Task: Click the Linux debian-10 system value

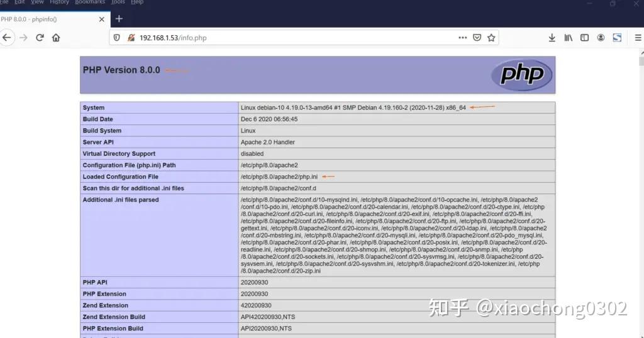Action: pyautogui.click(x=353, y=107)
